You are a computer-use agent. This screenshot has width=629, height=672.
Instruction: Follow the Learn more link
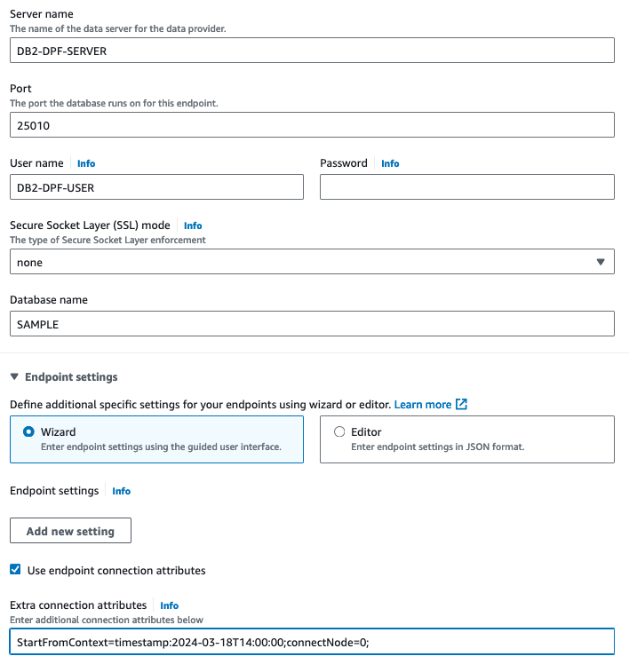[x=423, y=405]
